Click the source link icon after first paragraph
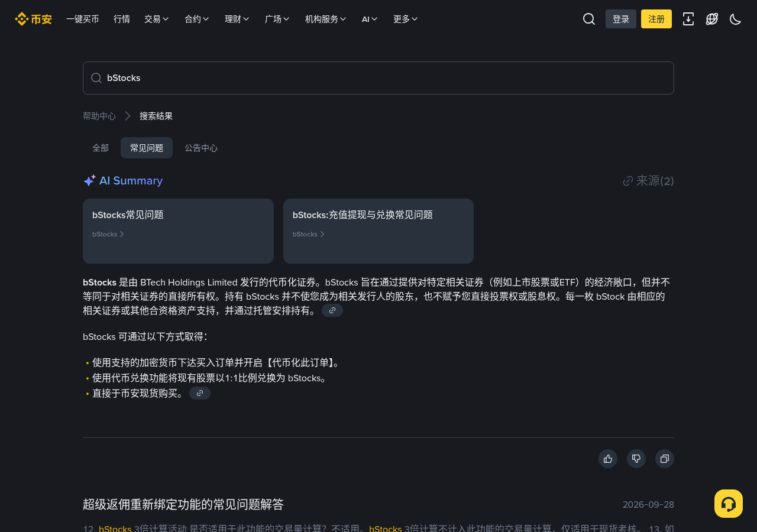757x532 pixels. tap(332, 310)
